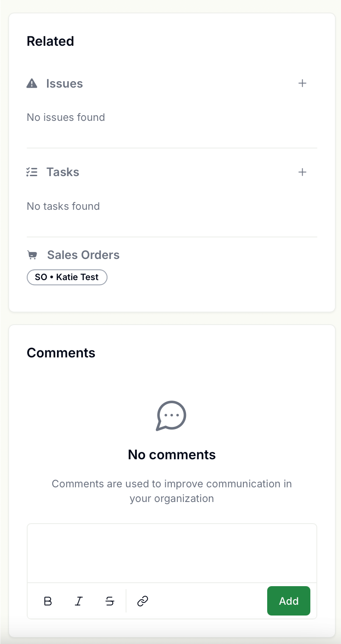This screenshot has height=644, width=341.
Task: Click the Sales Orders cart icon
Action: [32, 255]
